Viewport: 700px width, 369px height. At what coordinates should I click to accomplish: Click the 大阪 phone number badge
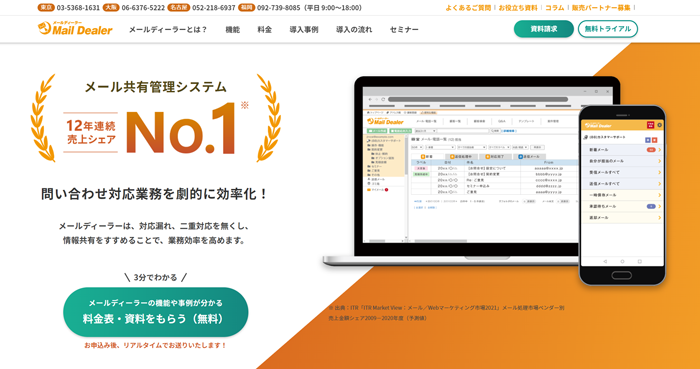tap(110, 8)
